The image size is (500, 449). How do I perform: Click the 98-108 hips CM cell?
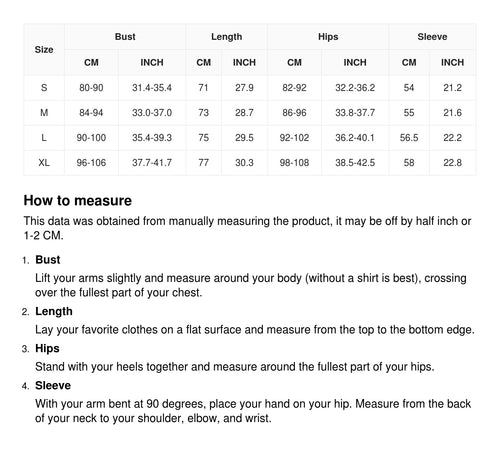point(294,163)
